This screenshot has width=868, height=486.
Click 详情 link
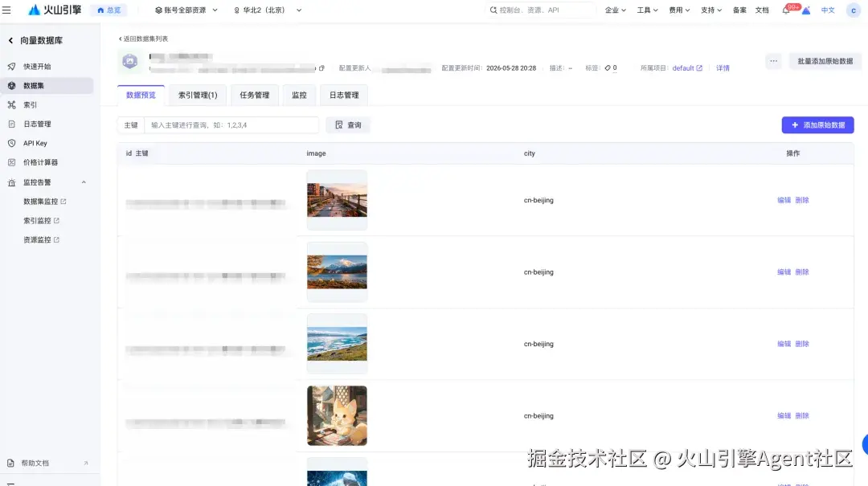click(723, 68)
